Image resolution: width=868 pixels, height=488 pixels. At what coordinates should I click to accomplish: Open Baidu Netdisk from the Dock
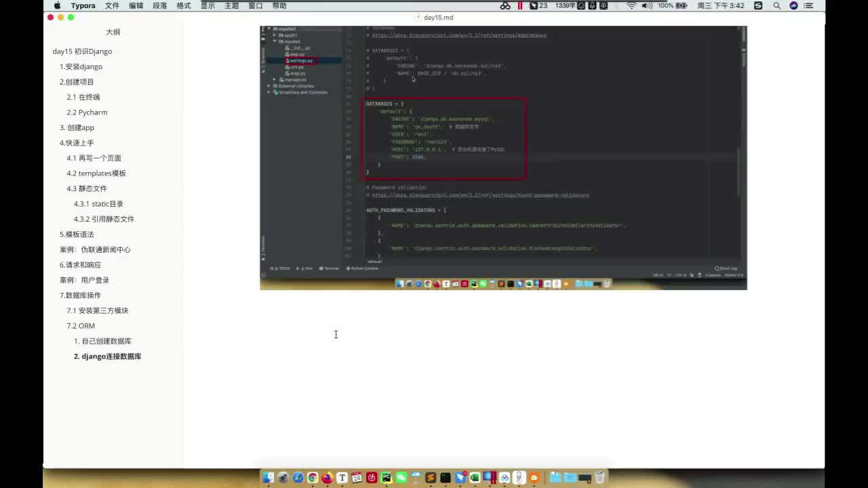pos(505,478)
